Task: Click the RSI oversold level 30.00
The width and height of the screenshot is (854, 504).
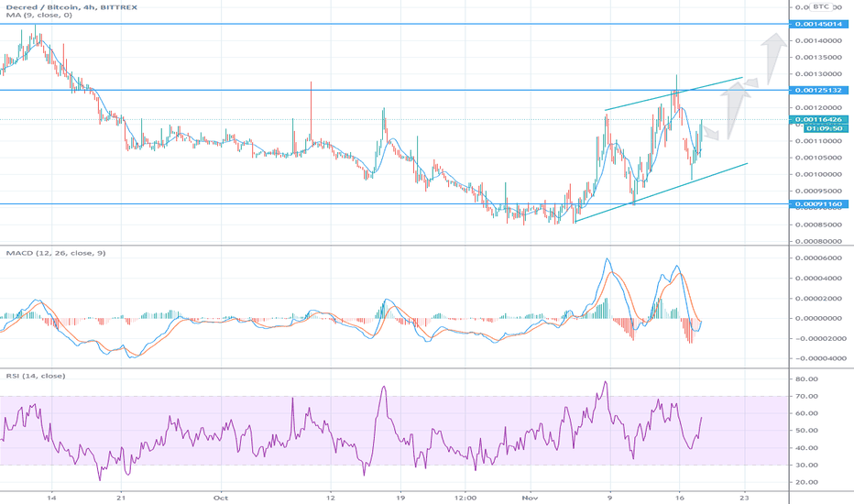Action: tap(806, 465)
